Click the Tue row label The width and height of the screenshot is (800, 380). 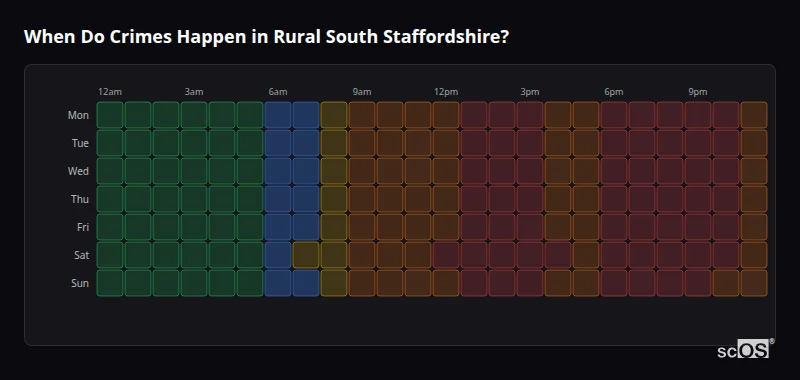[x=80, y=143]
